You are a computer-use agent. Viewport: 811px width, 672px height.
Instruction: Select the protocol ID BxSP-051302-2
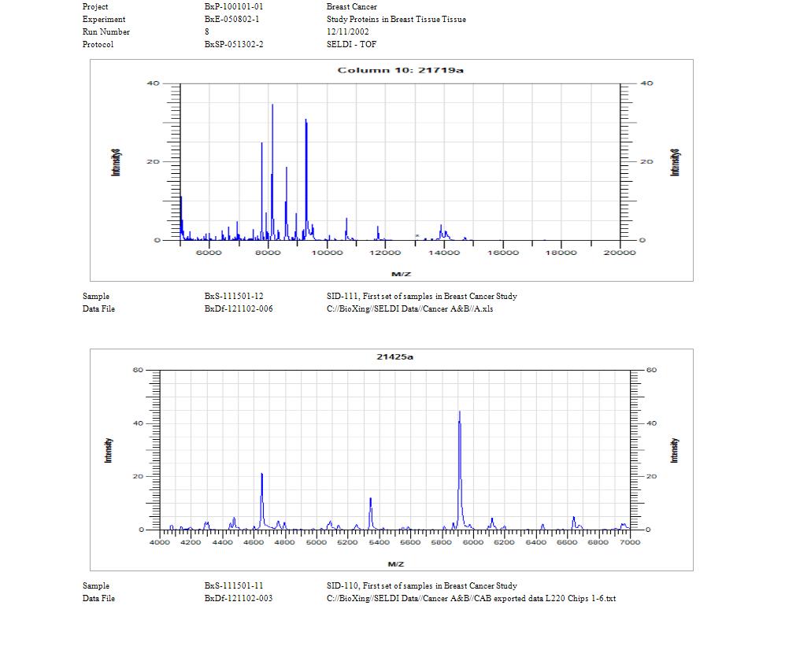234,44
